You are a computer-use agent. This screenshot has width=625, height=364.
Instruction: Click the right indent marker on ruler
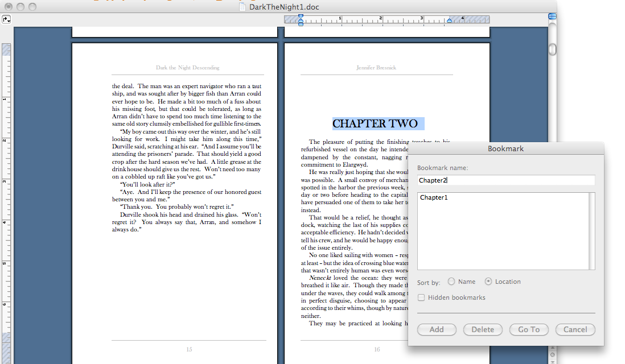tap(449, 20)
